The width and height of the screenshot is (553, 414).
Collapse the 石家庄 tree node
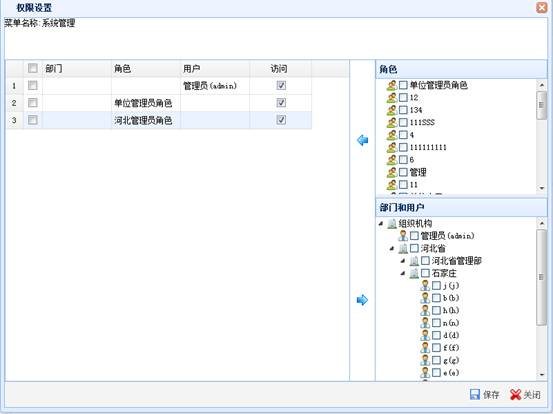[x=403, y=273]
